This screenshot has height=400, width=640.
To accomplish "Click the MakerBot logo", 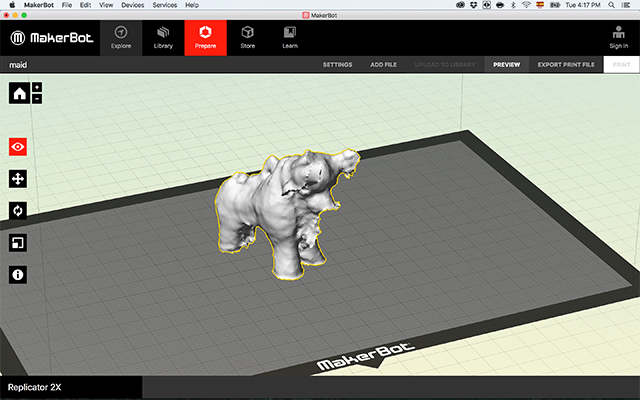I will click(52, 38).
